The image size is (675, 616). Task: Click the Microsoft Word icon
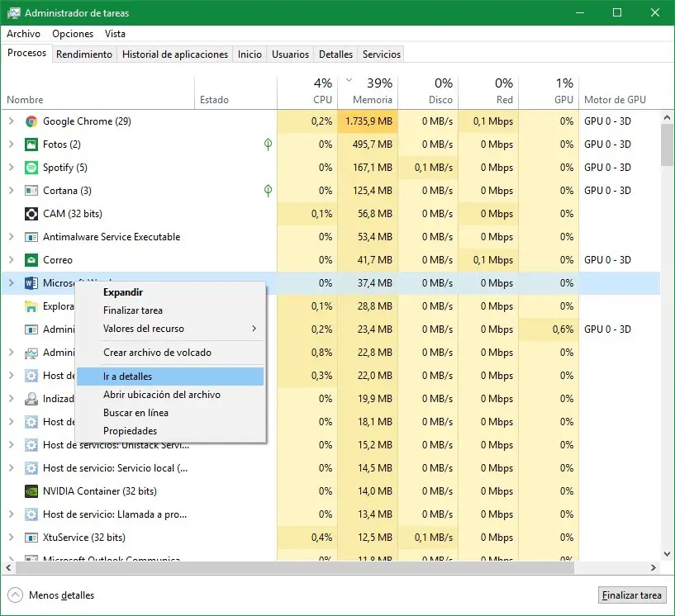[x=31, y=283]
